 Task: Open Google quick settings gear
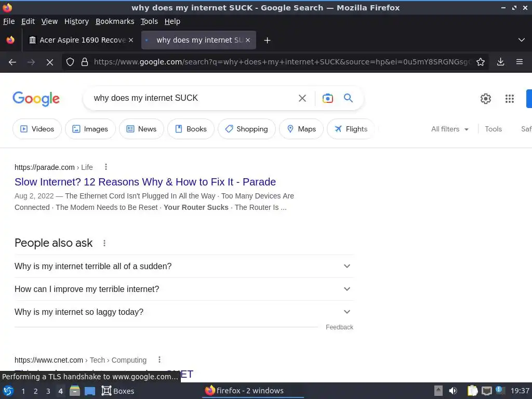[486, 99]
